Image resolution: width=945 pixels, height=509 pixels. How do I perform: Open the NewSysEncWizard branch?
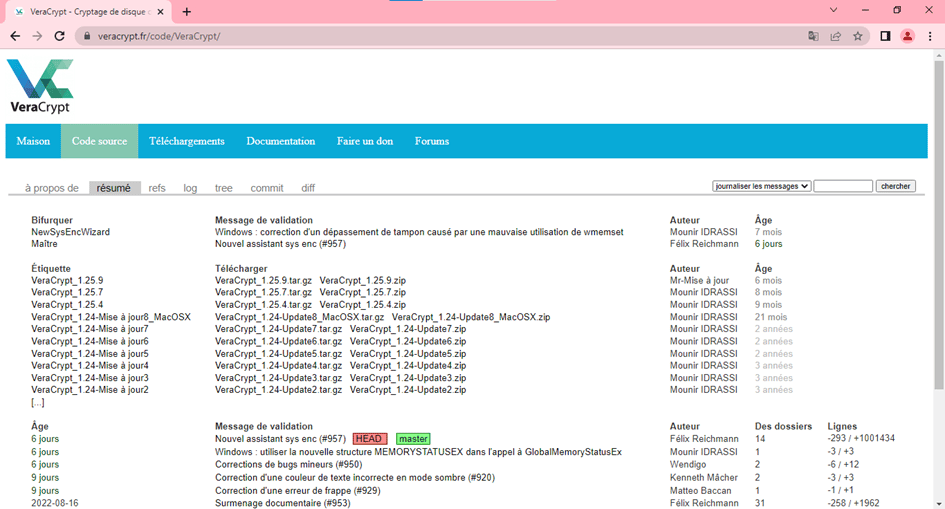click(71, 232)
